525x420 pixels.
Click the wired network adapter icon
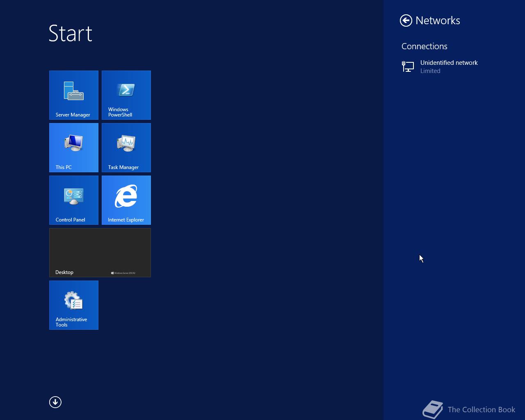click(x=408, y=66)
